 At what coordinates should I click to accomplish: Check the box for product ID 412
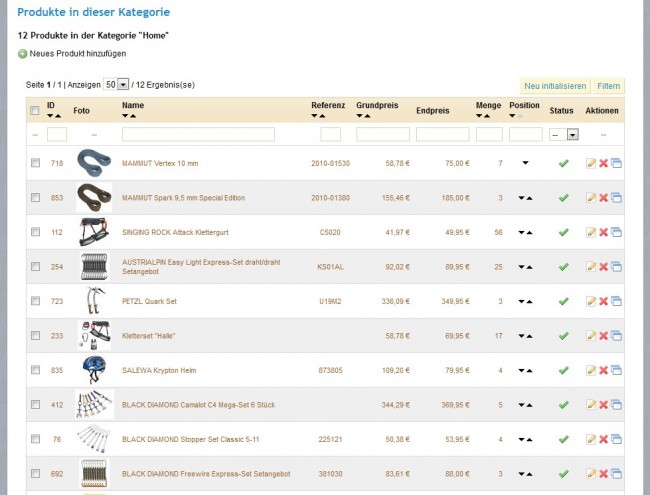[36, 404]
